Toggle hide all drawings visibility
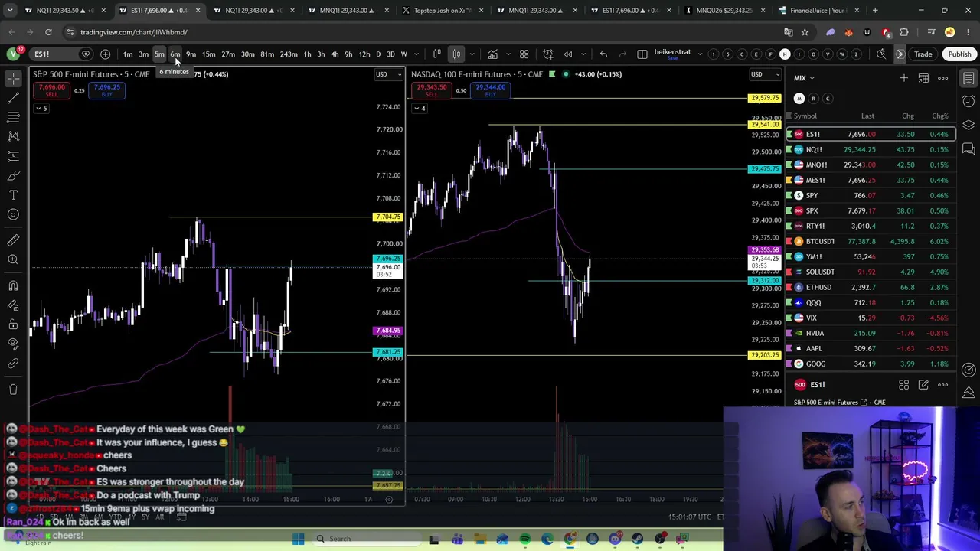The width and height of the screenshot is (980, 551). 13,344
